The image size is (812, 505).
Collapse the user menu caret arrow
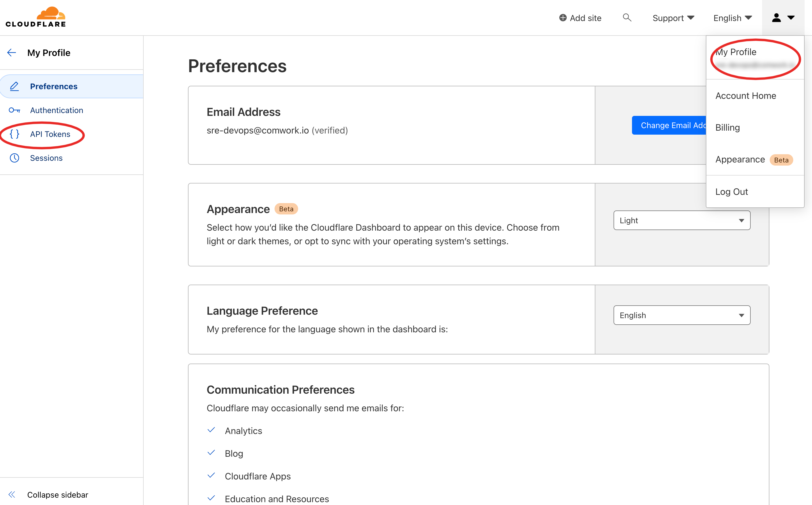tap(791, 18)
